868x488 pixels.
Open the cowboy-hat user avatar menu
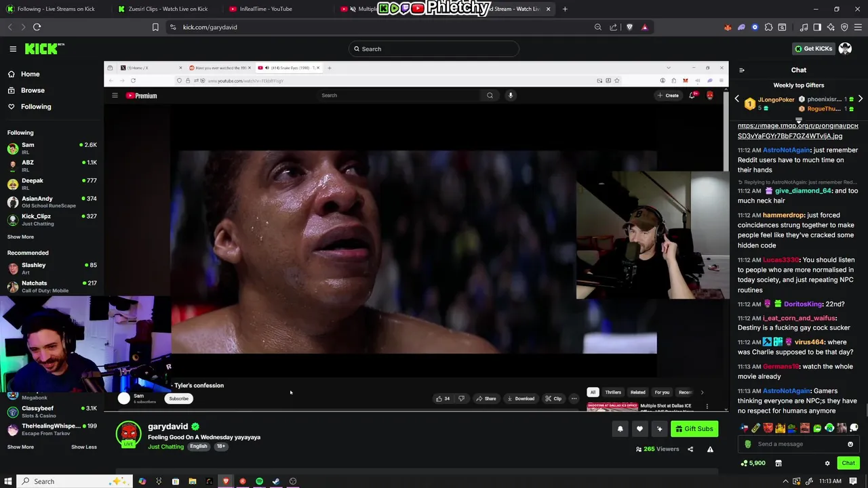[845, 49]
